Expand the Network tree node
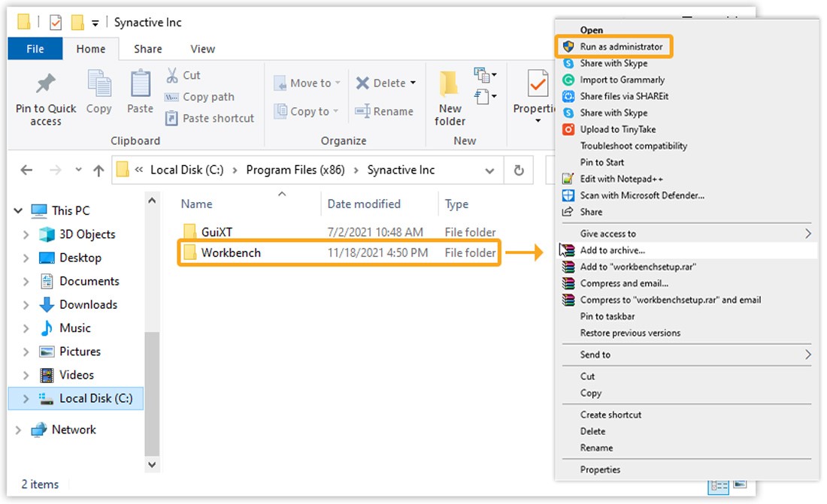 coord(19,430)
